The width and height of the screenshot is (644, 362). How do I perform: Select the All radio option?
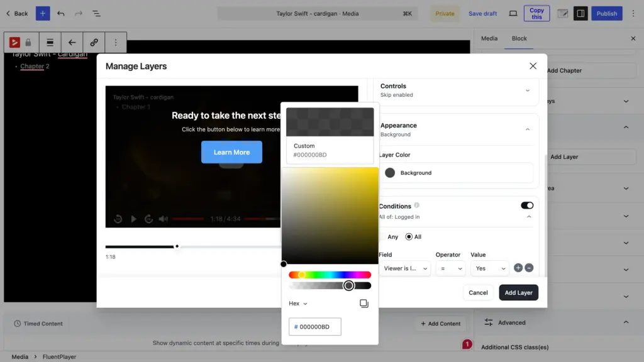click(409, 237)
